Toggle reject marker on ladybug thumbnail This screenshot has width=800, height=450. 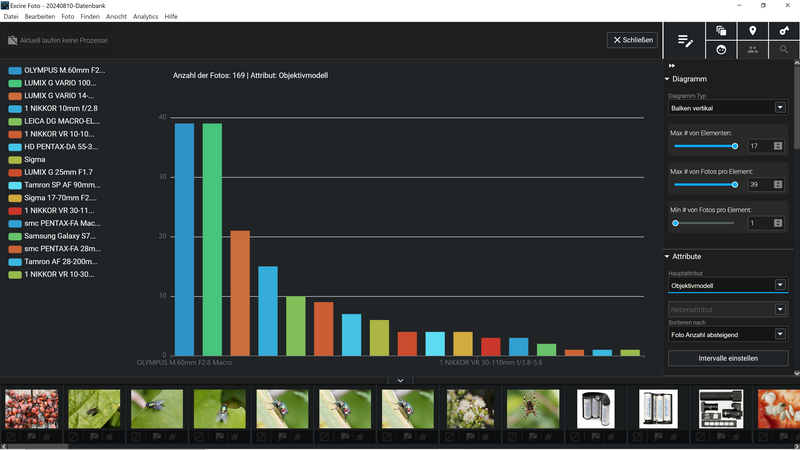12,437
